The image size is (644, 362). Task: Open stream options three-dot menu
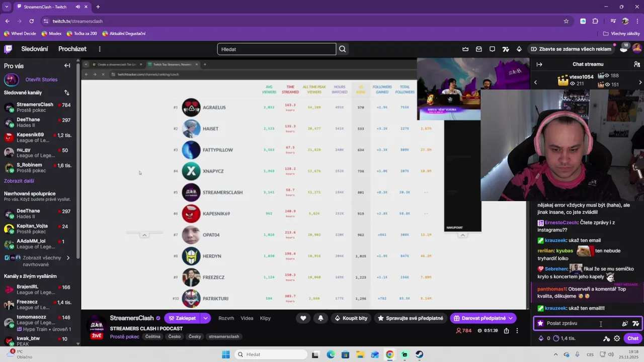click(517, 330)
